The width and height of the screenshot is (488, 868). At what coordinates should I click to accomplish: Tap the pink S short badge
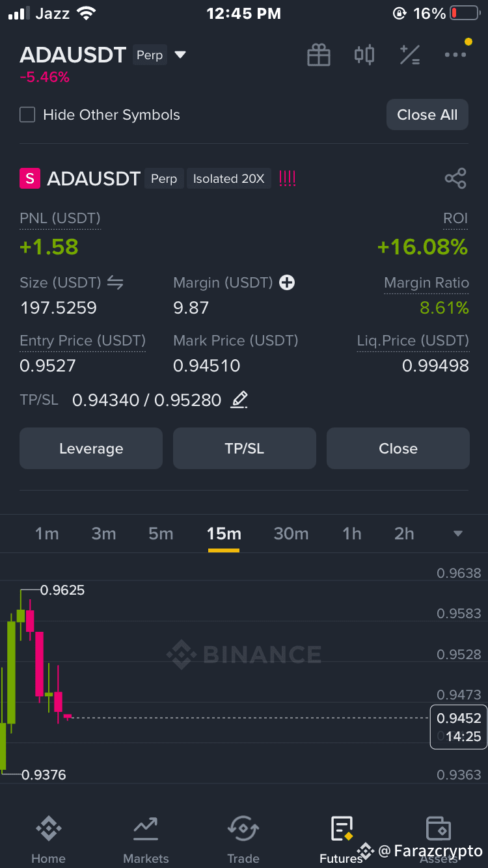30,178
